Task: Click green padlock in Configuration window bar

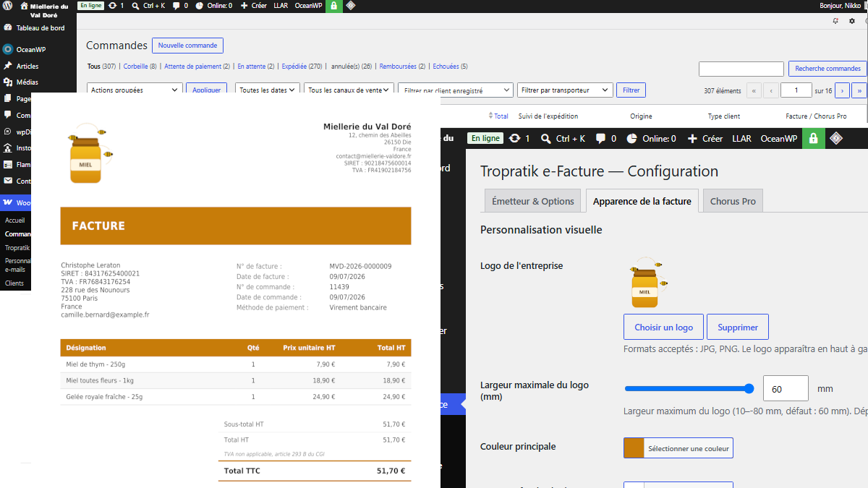Action: (813, 138)
